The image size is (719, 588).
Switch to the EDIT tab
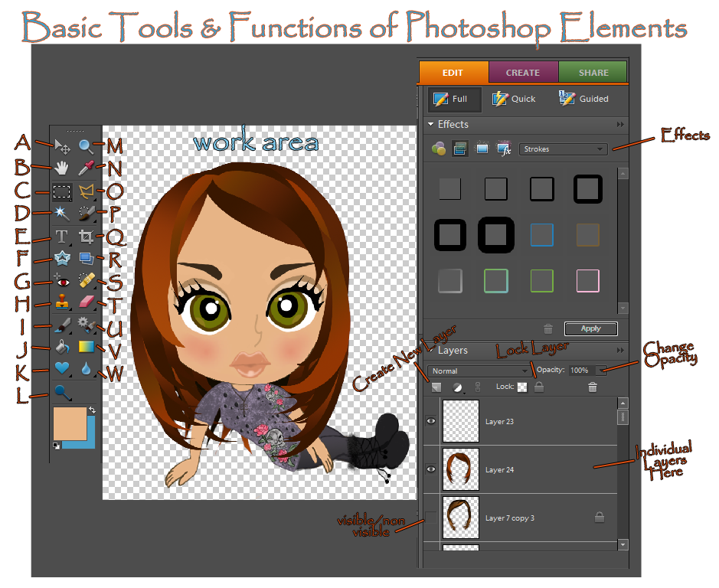tap(453, 73)
